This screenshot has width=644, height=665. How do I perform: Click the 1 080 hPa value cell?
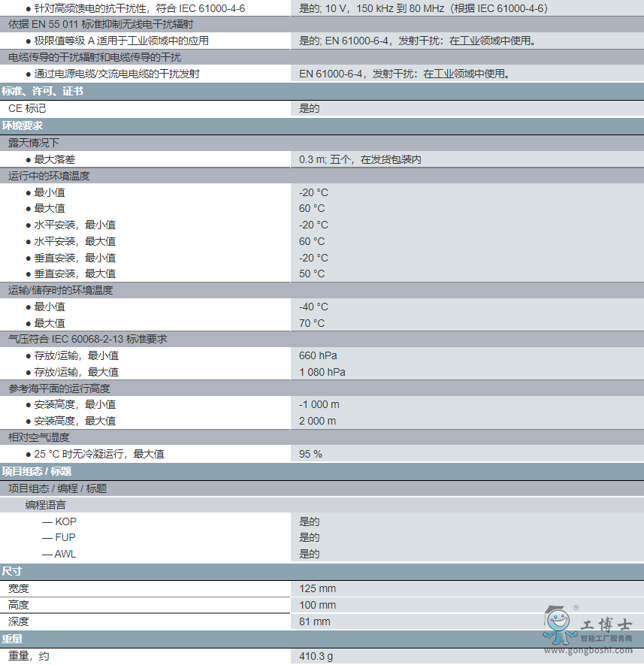click(x=322, y=372)
